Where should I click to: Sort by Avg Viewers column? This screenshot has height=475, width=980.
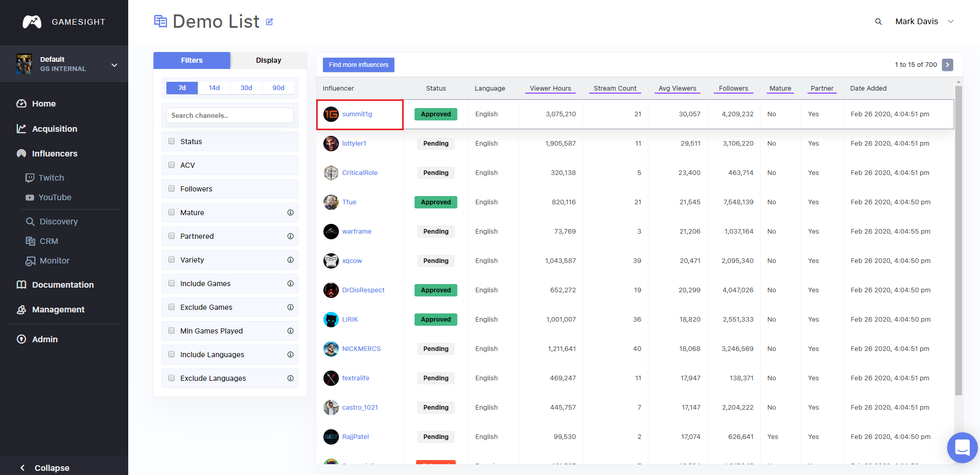[x=677, y=89]
